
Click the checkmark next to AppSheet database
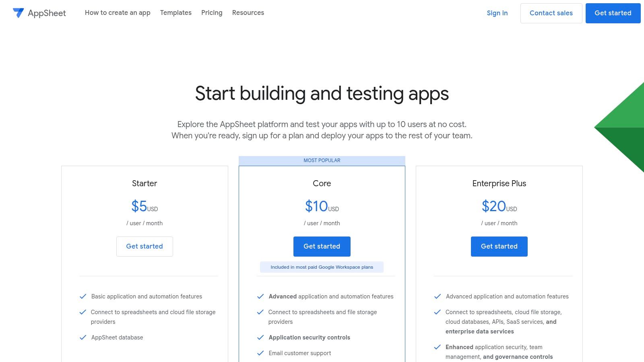tap(83, 337)
